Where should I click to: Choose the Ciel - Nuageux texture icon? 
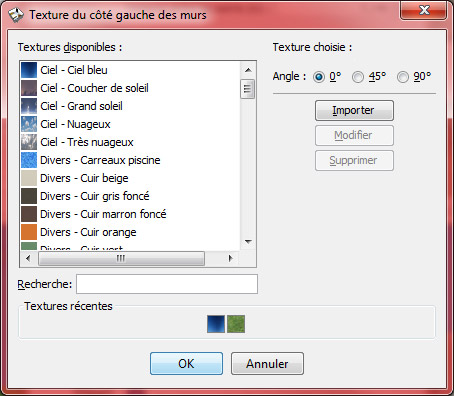pos(29,124)
